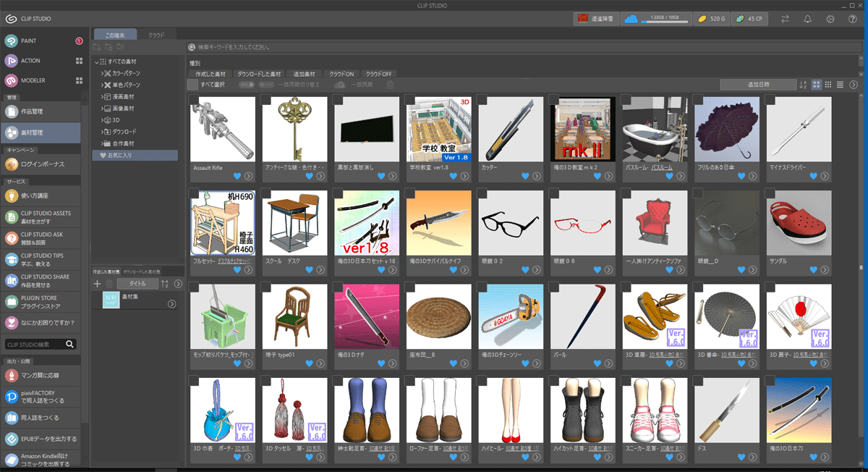
Task: Select checkbox on アンティークな鍵 material
Action: pos(266,101)
